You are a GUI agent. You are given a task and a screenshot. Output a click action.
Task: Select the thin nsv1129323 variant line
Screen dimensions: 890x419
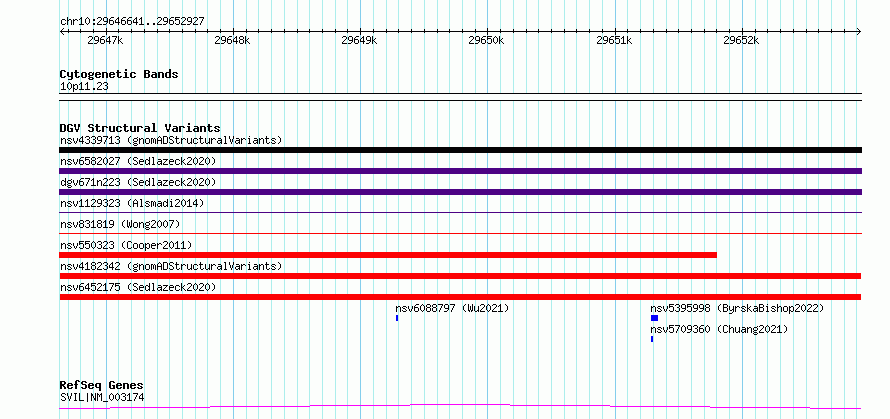(x=460, y=212)
